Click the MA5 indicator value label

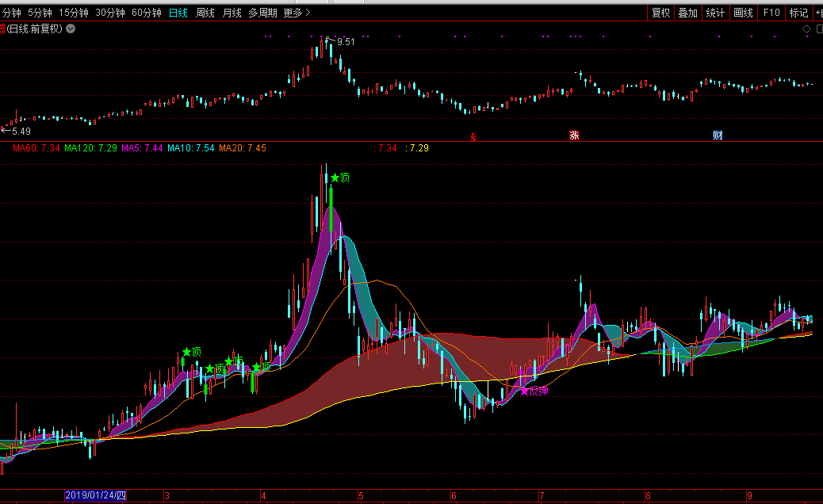coord(142,148)
